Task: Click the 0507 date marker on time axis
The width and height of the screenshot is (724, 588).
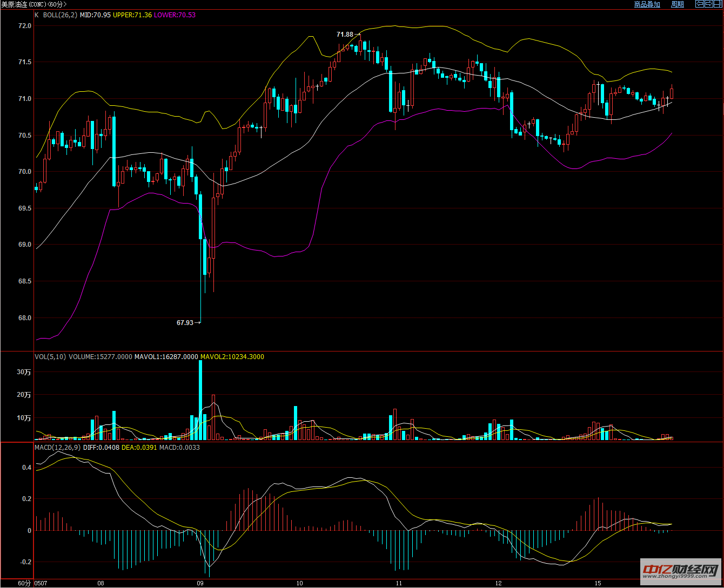Action: tap(41, 584)
